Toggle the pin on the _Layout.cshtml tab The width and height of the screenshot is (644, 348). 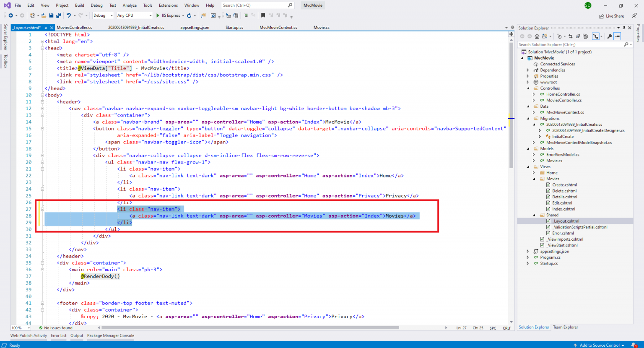45,28
